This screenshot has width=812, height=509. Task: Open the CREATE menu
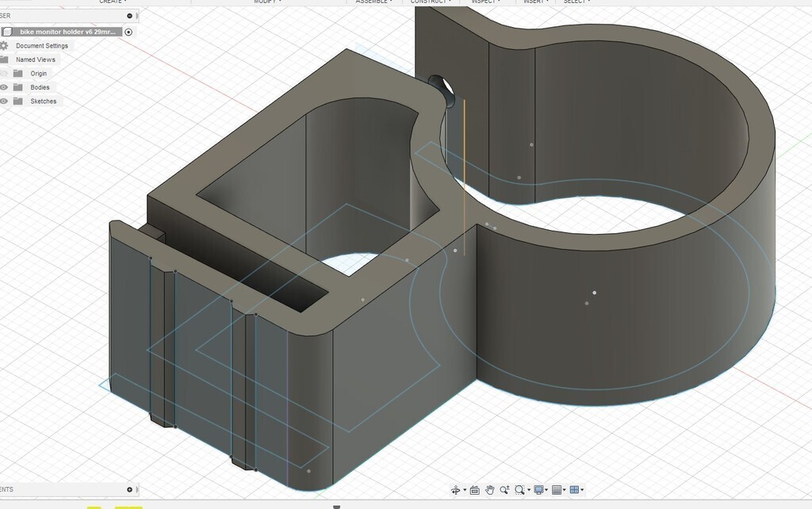click(113, 2)
